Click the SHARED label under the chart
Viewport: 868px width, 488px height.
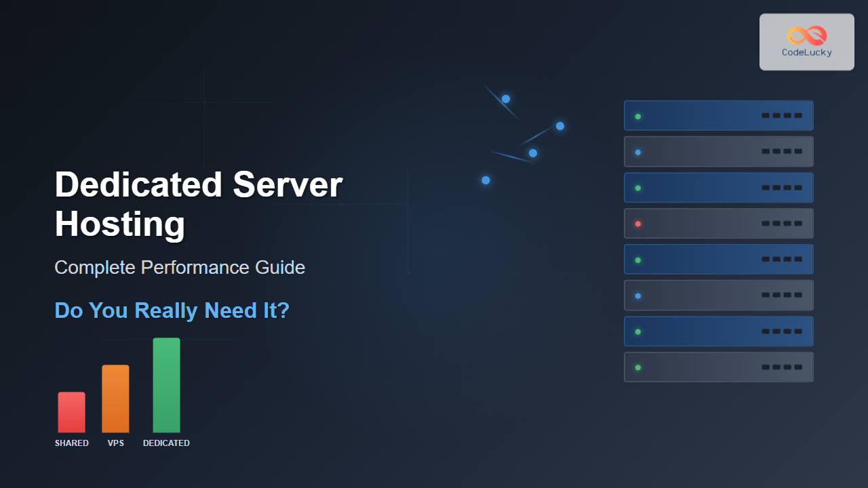coord(71,443)
